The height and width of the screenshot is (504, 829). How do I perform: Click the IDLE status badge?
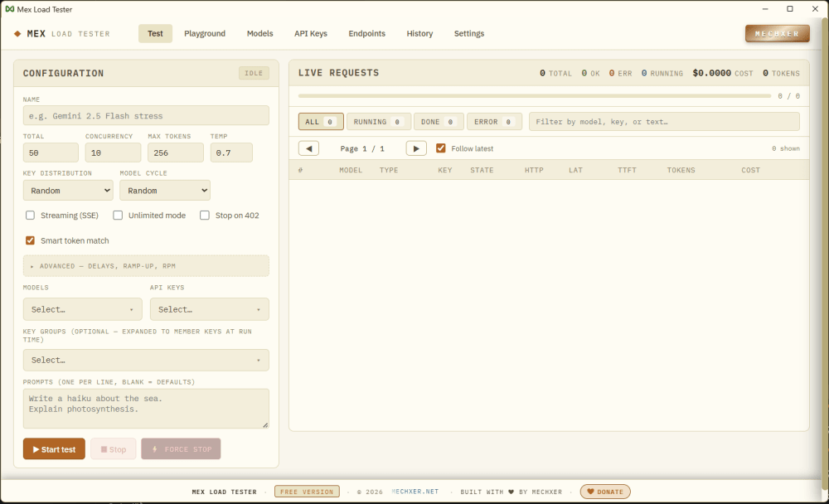(254, 73)
